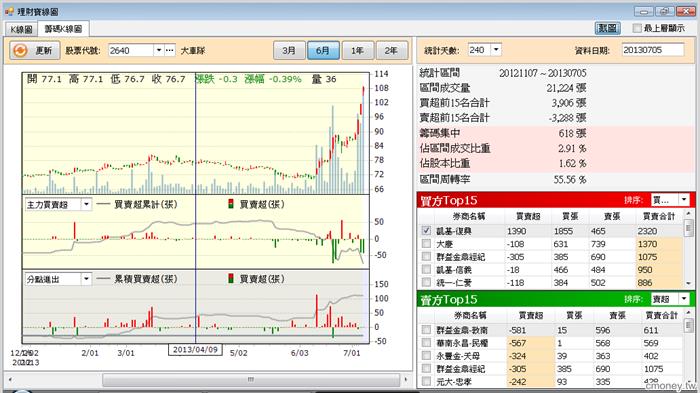Switch to the K線圖 tab
This screenshot has width=700, height=393.
21,29
